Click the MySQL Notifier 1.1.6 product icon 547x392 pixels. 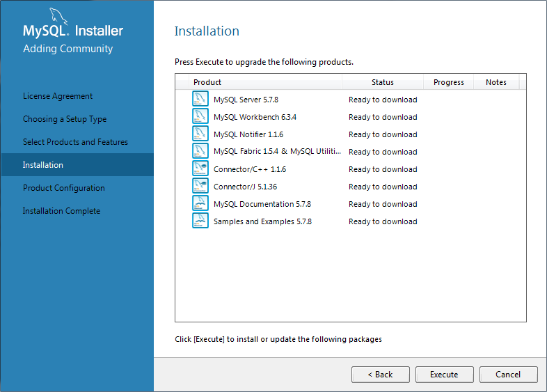pos(200,134)
